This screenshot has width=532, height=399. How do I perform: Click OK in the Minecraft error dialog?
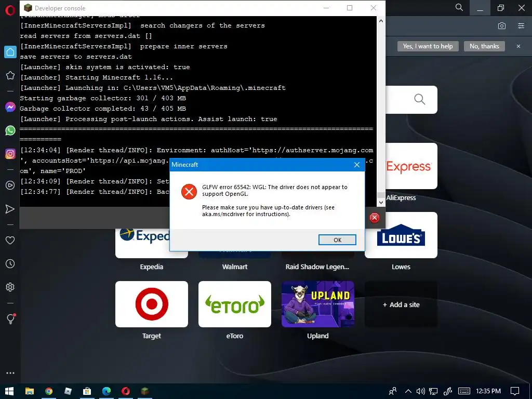tap(337, 240)
